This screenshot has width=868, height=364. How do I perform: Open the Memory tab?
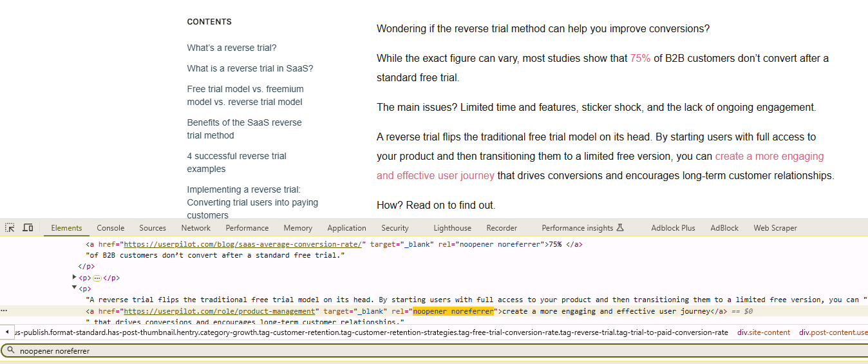pyautogui.click(x=297, y=228)
